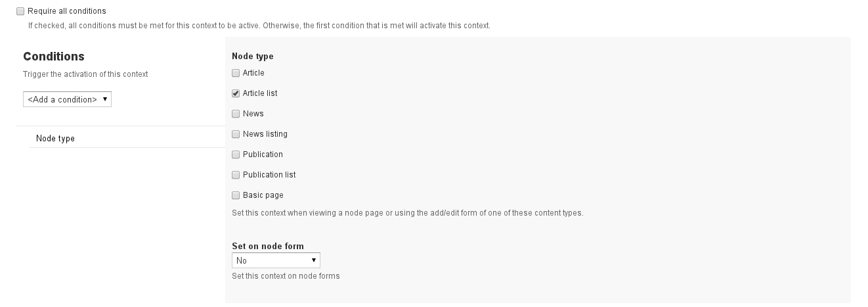This screenshot has height=307, width=868.
Task: Enable the Require all conditions checkbox
Action: coord(20,11)
